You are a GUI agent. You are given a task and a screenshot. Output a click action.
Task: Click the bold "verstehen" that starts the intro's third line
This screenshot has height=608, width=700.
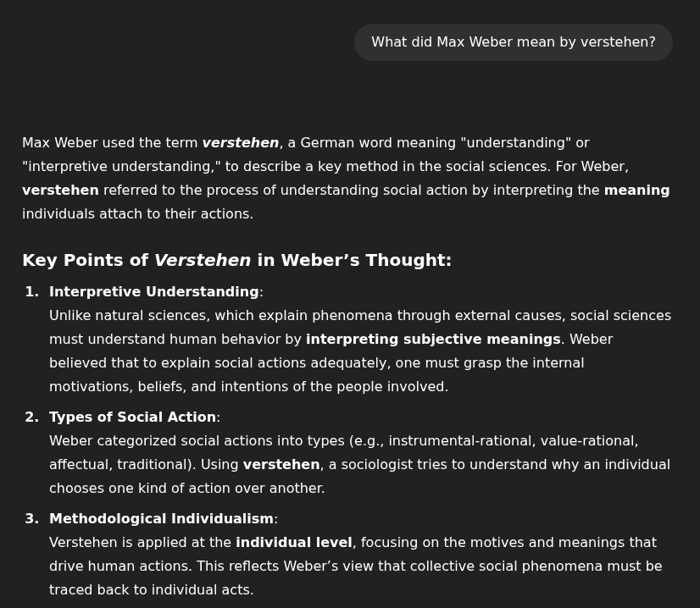60,191
